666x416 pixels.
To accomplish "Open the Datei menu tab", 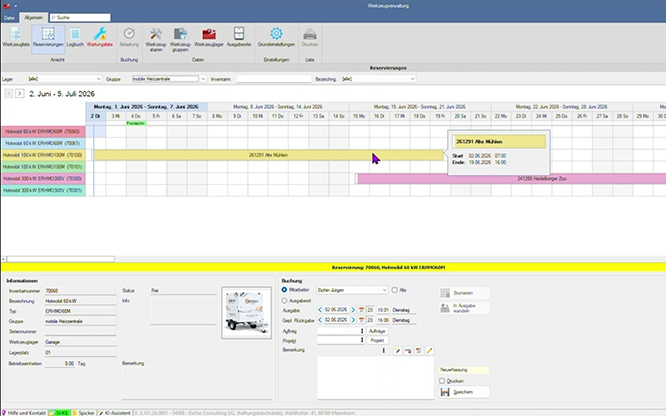I will tap(9, 17).
